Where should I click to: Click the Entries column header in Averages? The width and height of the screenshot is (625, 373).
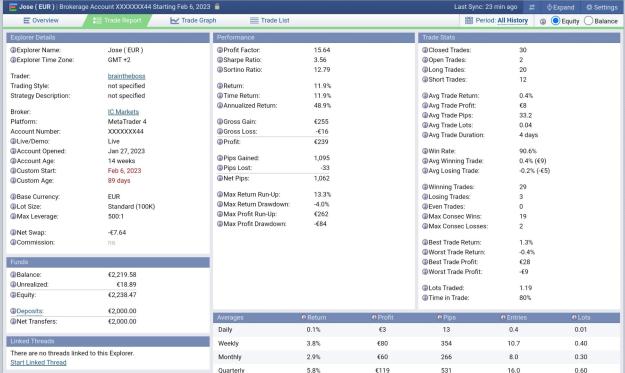tap(514, 318)
